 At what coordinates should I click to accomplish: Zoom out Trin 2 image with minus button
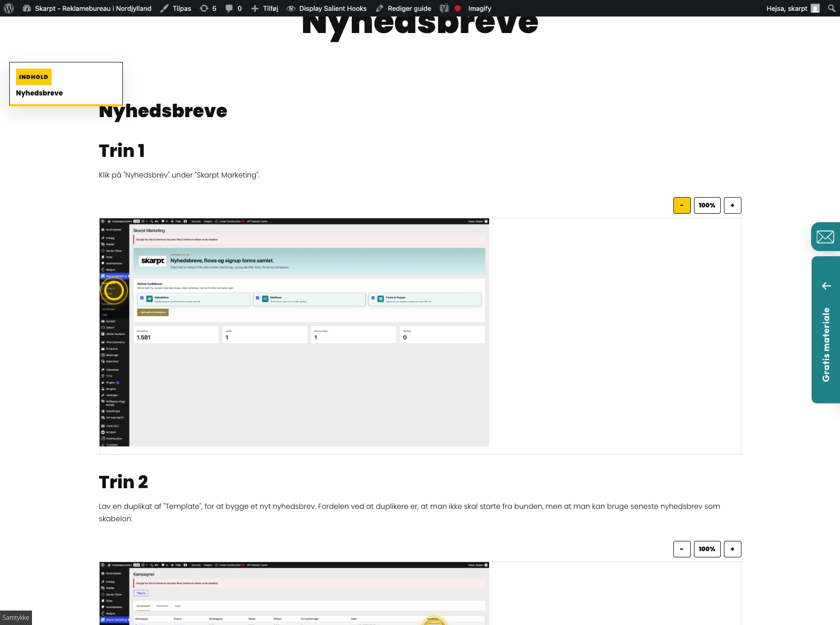pos(682,549)
